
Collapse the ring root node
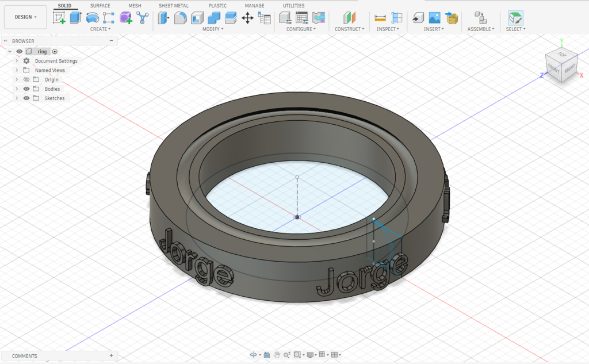point(10,51)
